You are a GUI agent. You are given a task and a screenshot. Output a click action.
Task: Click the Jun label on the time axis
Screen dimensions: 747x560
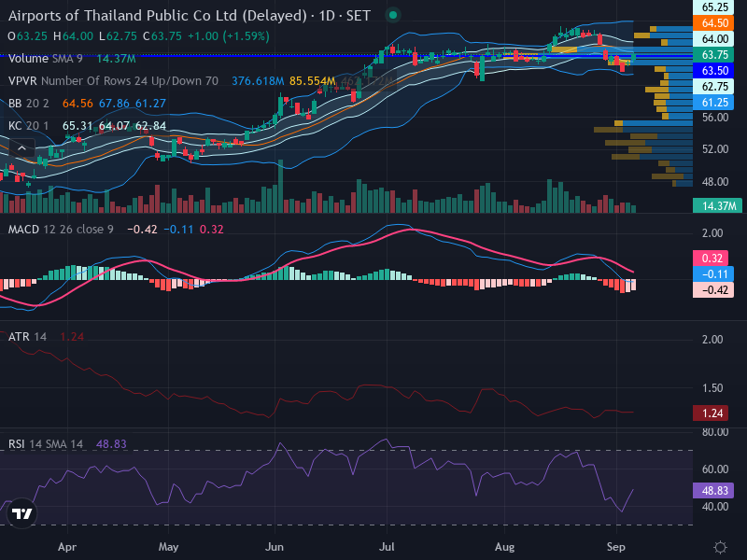(275, 547)
